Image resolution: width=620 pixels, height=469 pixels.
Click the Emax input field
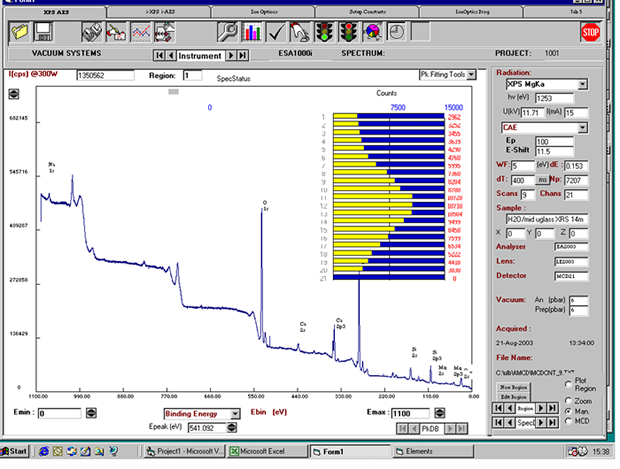410,413
